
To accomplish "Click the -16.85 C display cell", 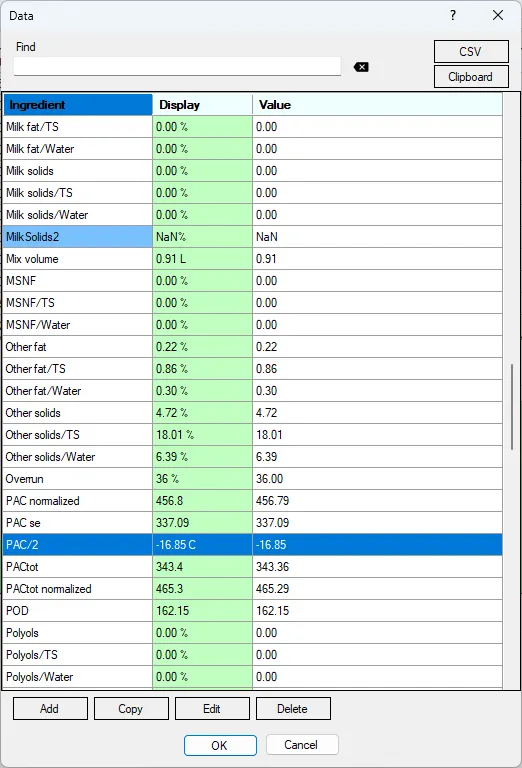I will pyautogui.click(x=202, y=545).
